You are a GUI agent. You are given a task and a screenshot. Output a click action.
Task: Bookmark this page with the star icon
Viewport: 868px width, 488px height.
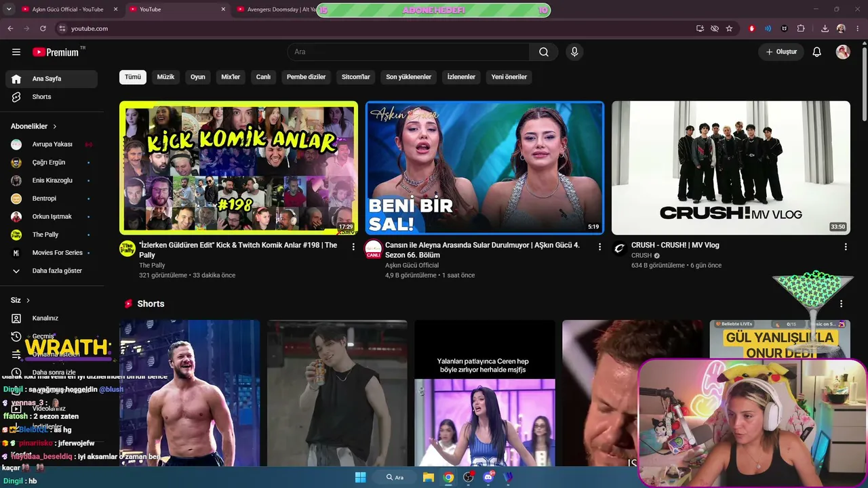[729, 28]
